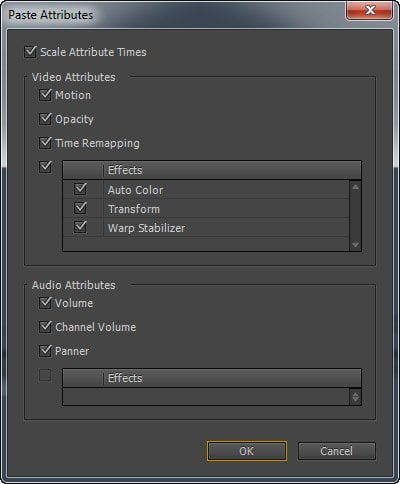The image size is (400, 484).
Task: Uncheck the Panner checkbox
Action: [45, 351]
